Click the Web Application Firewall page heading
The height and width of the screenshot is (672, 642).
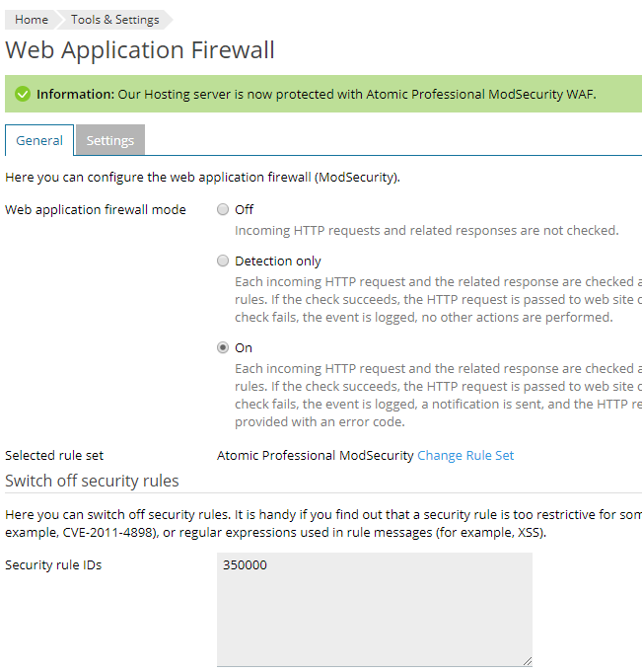tap(140, 49)
